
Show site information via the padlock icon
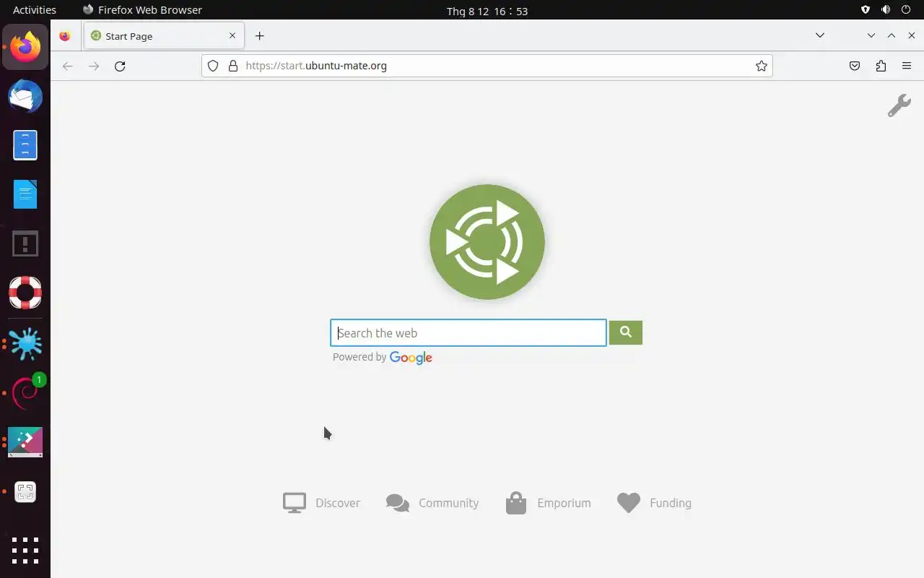point(232,66)
